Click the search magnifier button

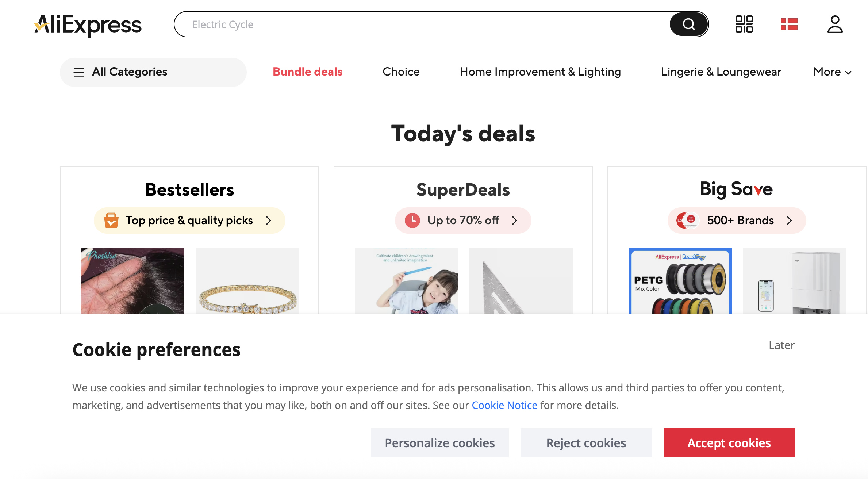coord(688,24)
